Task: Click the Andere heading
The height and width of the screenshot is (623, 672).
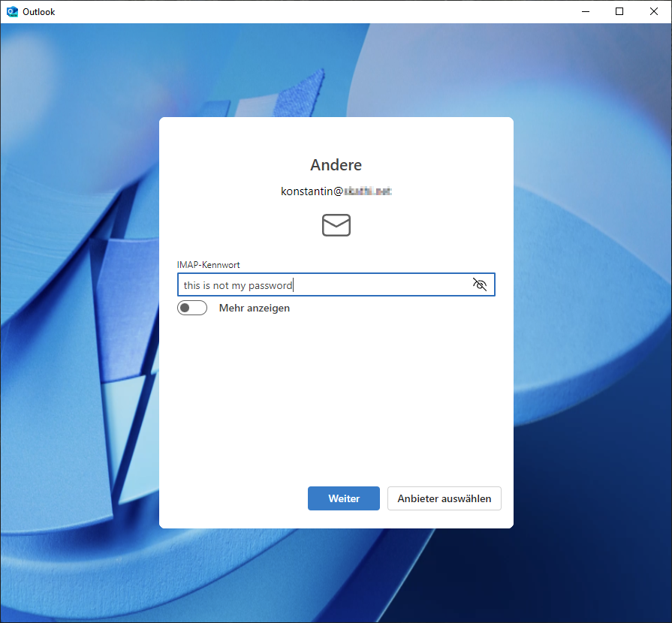Action: 336,165
